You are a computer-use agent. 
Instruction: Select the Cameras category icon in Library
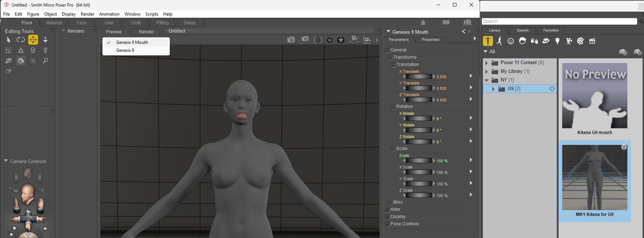click(x=569, y=41)
